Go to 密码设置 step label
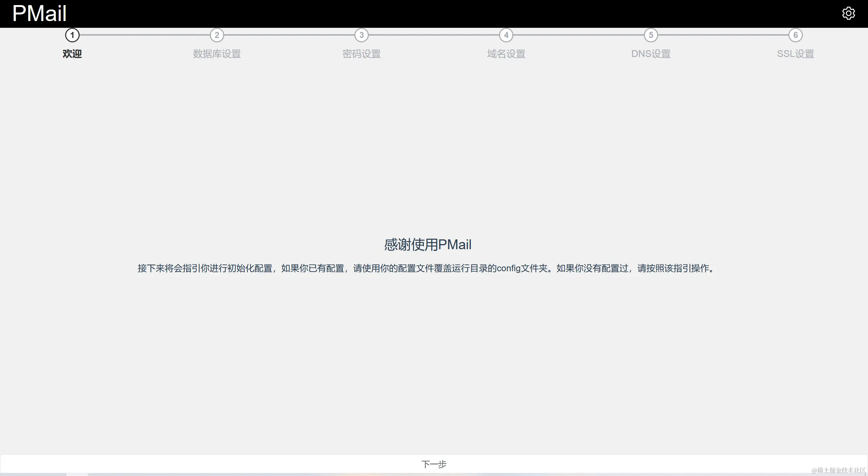The width and height of the screenshot is (868, 476). pyautogui.click(x=361, y=54)
